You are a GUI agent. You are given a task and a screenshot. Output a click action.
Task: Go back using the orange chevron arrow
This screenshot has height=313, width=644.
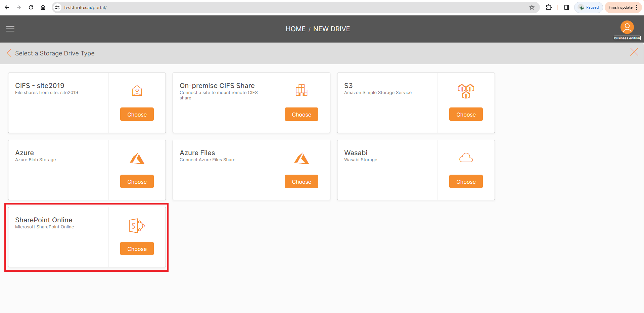[x=9, y=53]
